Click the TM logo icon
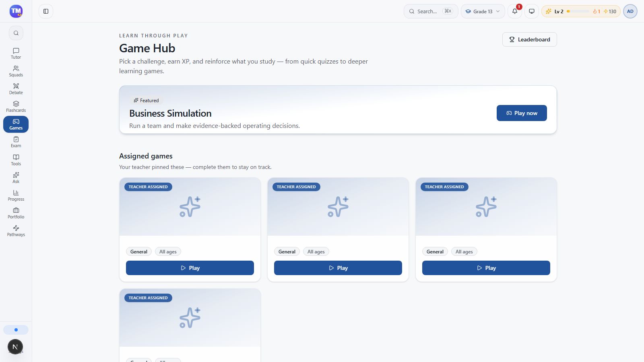Screen dimensions: 644x362 (x=16, y=11)
